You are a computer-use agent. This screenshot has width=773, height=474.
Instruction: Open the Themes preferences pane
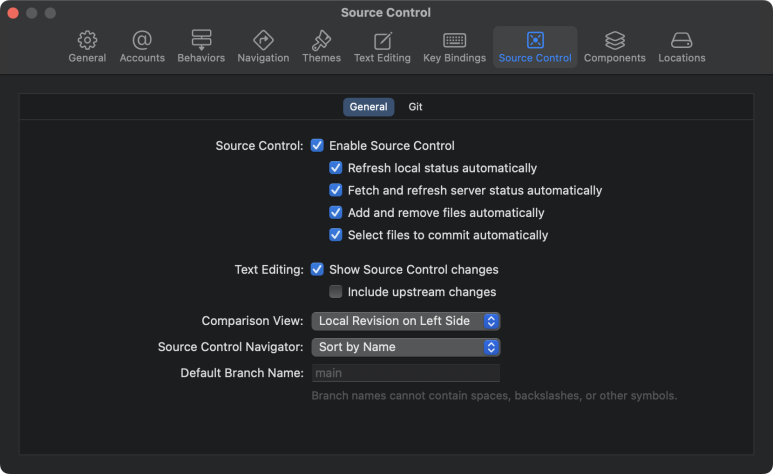(321, 47)
